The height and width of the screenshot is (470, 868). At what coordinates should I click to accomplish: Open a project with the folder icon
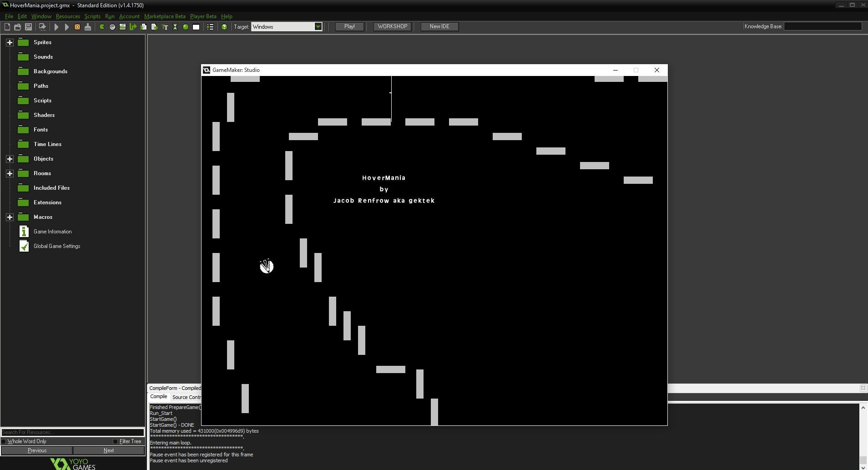tap(18, 27)
